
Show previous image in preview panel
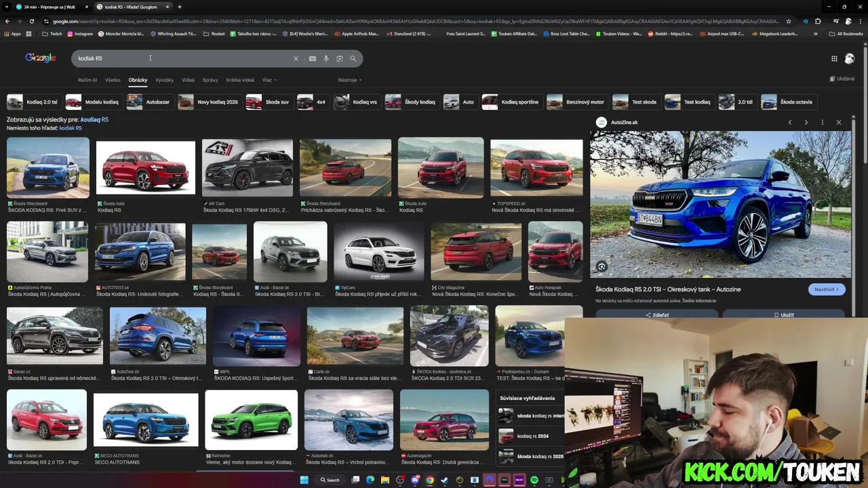[790, 123]
